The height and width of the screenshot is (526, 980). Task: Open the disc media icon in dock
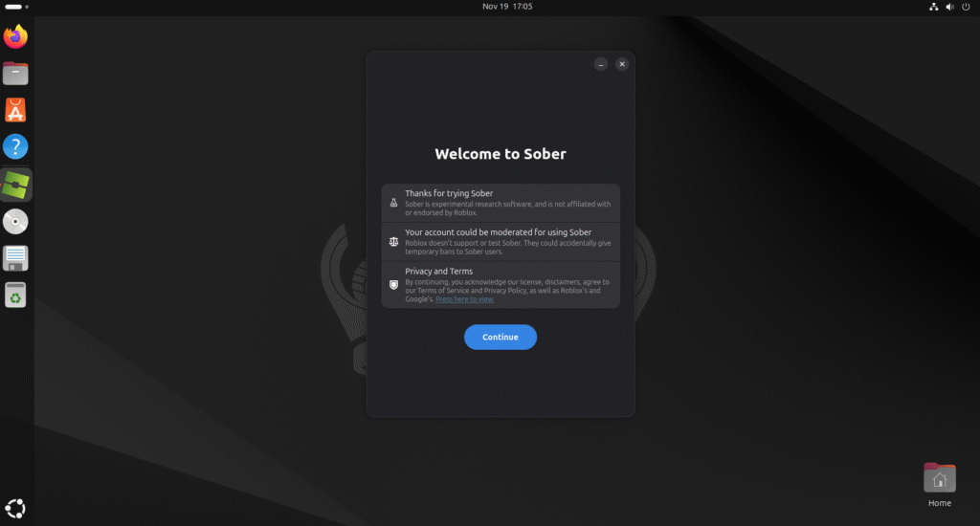click(15, 221)
